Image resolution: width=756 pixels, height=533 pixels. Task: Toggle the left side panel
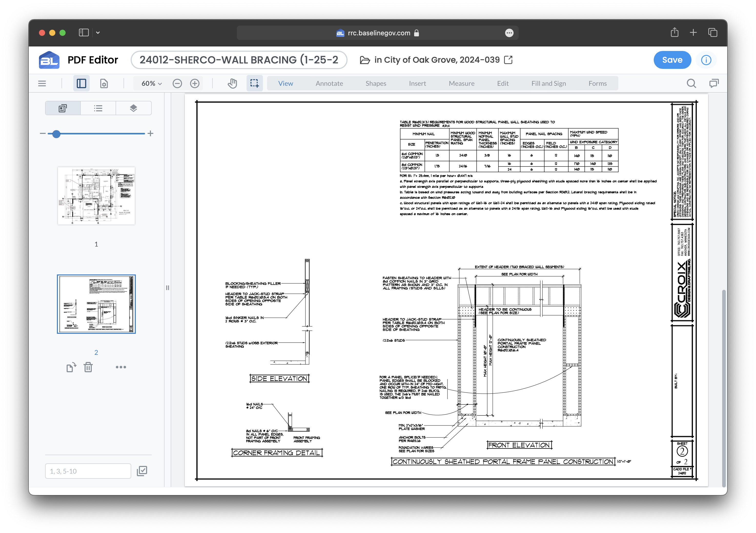[x=81, y=83]
